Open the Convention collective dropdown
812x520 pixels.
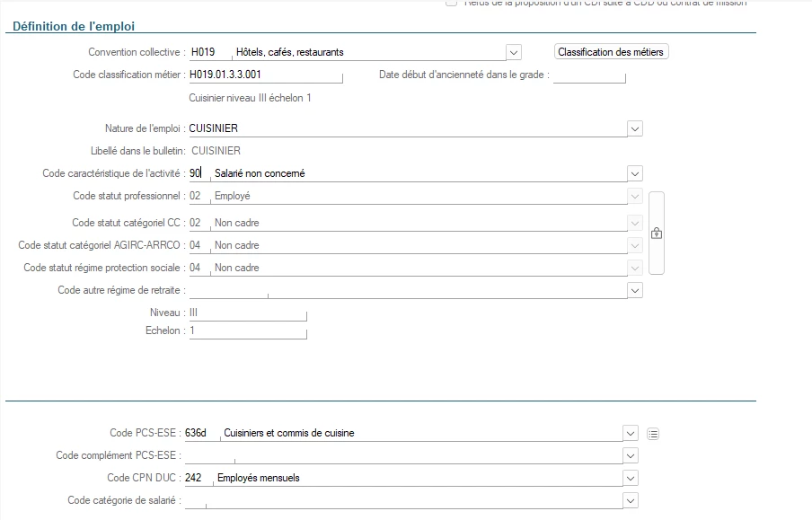pos(514,52)
